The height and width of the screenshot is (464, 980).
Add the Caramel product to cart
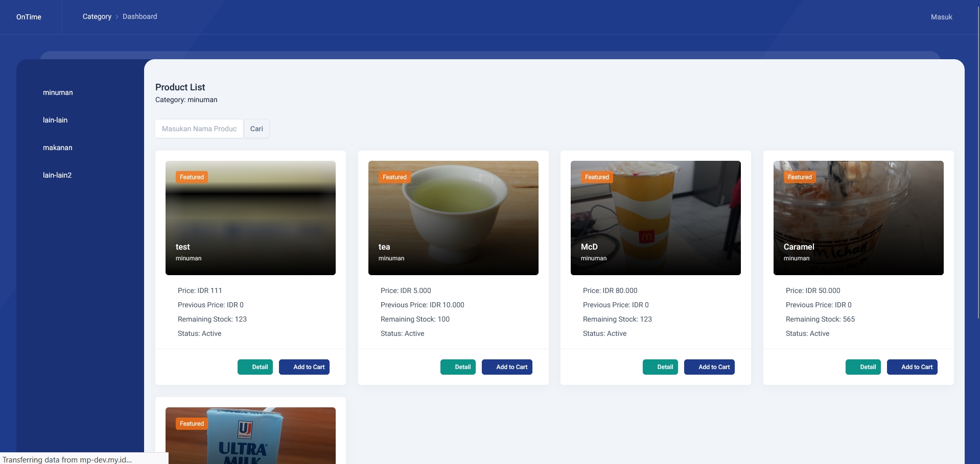point(912,367)
